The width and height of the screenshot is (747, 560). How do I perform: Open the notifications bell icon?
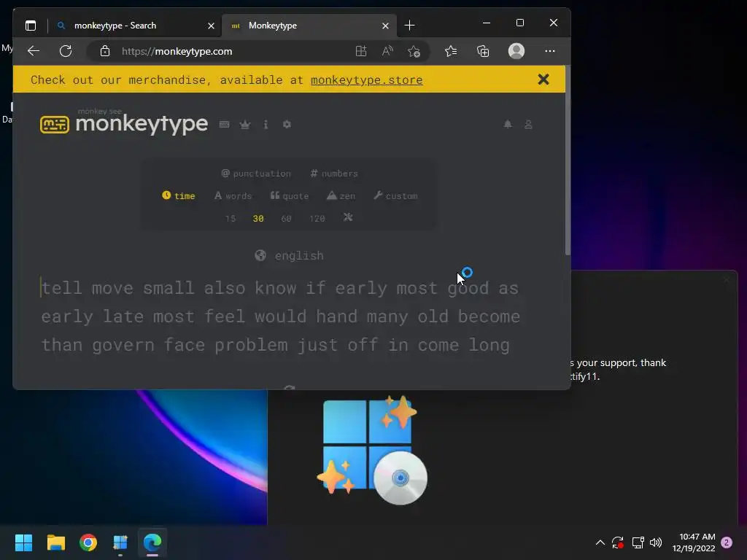click(508, 124)
